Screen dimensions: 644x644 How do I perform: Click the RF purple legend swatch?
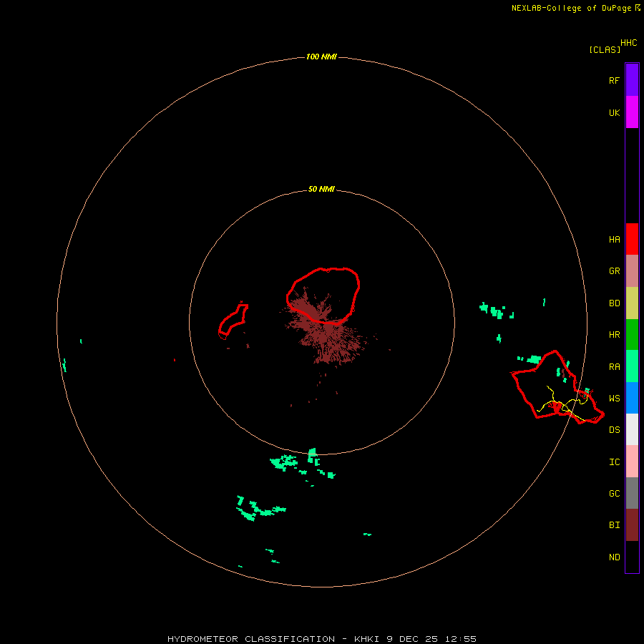pos(632,80)
